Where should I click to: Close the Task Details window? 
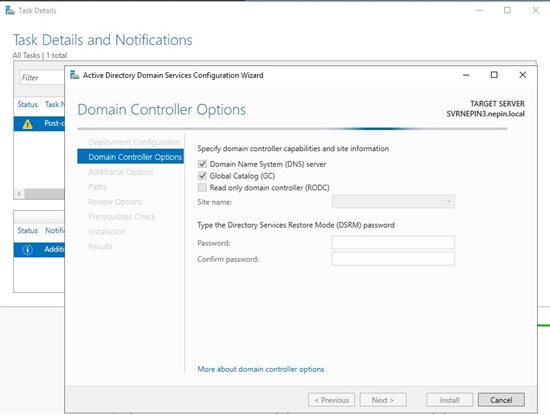point(536,11)
